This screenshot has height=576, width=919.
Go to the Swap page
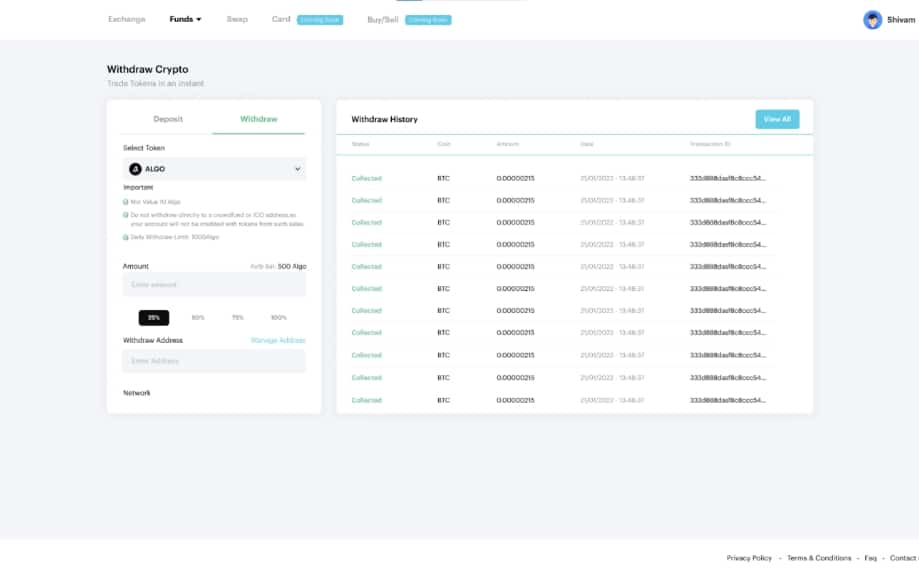point(237,19)
